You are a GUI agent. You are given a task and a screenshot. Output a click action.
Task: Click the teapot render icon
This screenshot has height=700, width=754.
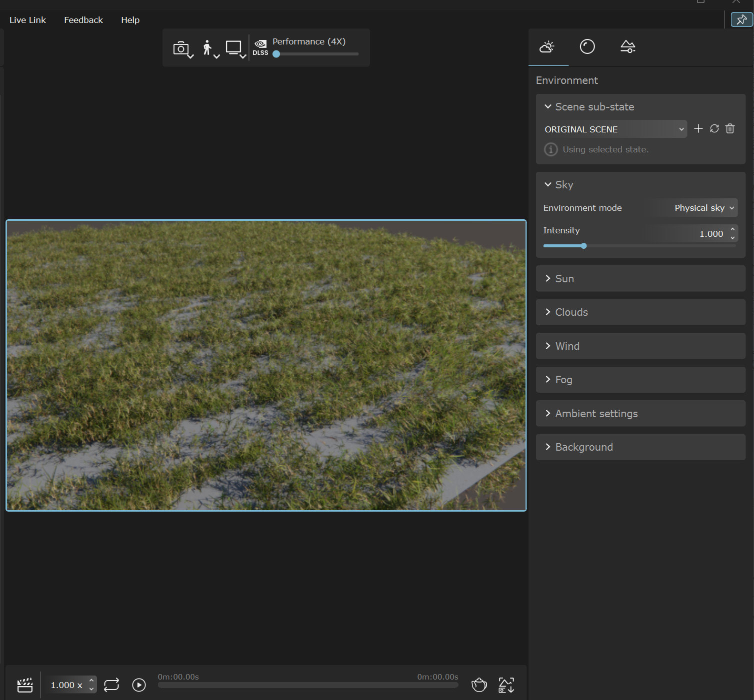[479, 685]
